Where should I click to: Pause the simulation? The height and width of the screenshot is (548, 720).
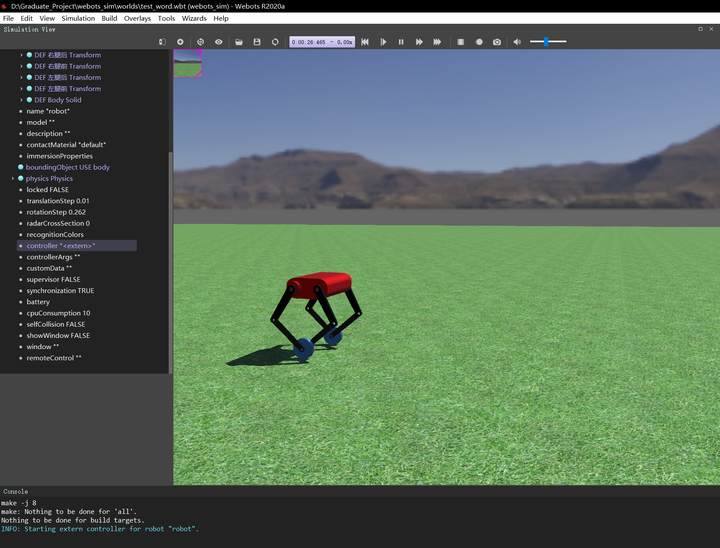(401, 42)
